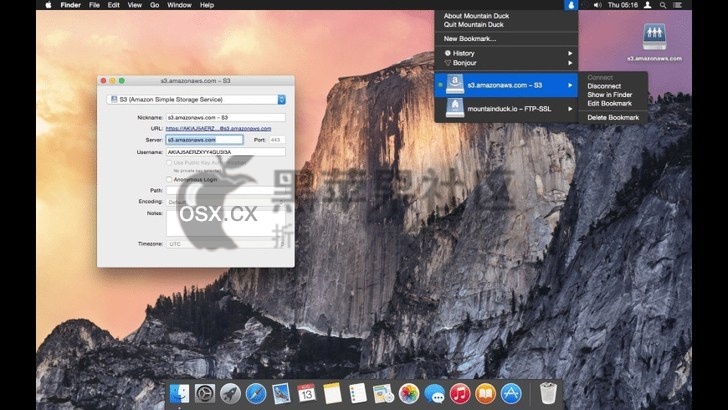Open Finder from the Dock

click(x=179, y=394)
